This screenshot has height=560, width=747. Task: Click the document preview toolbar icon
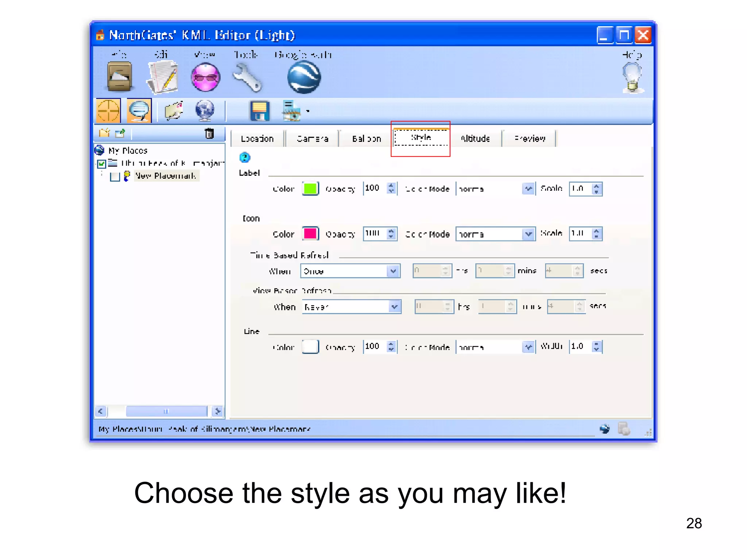point(291,110)
